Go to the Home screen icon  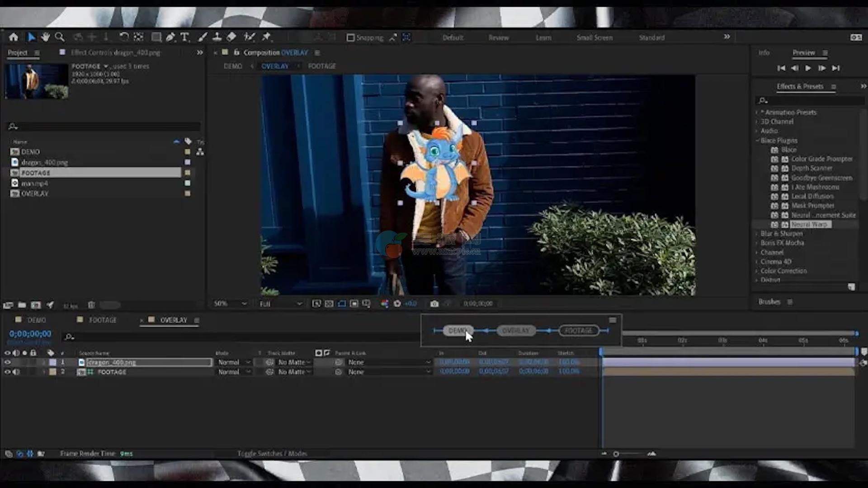coord(14,37)
